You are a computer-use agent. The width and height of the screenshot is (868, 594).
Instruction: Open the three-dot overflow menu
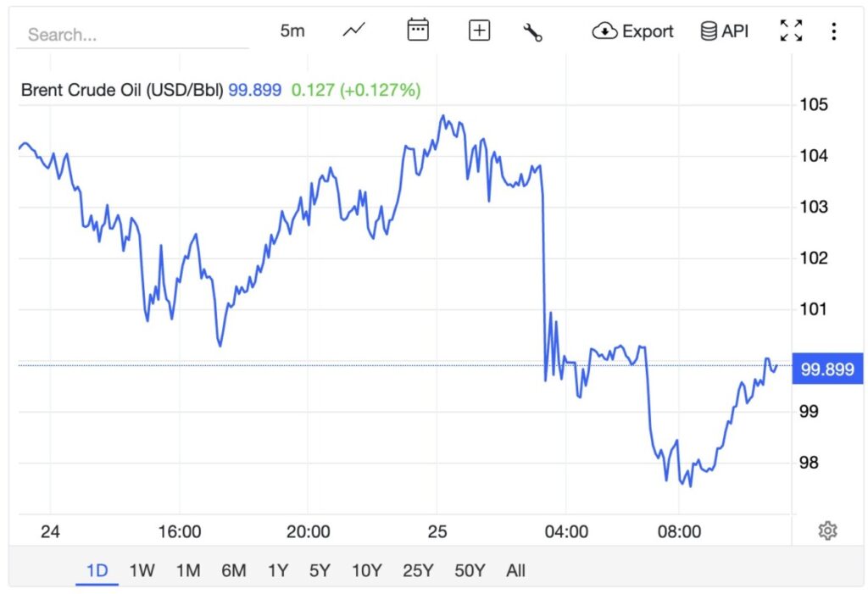tap(833, 30)
